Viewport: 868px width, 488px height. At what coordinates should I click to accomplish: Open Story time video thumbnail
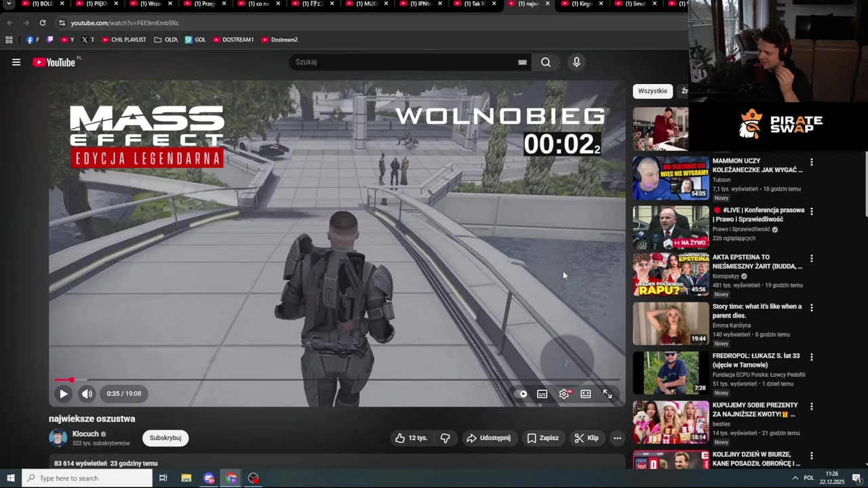pyautogui.click(x=671, y=324)
